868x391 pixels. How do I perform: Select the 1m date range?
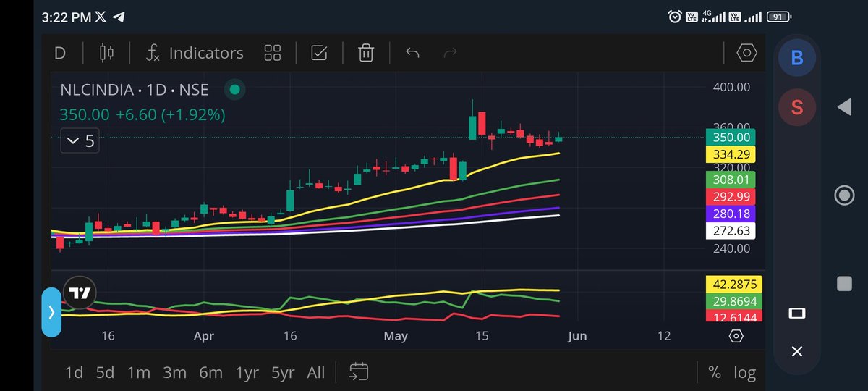(139, 372)
